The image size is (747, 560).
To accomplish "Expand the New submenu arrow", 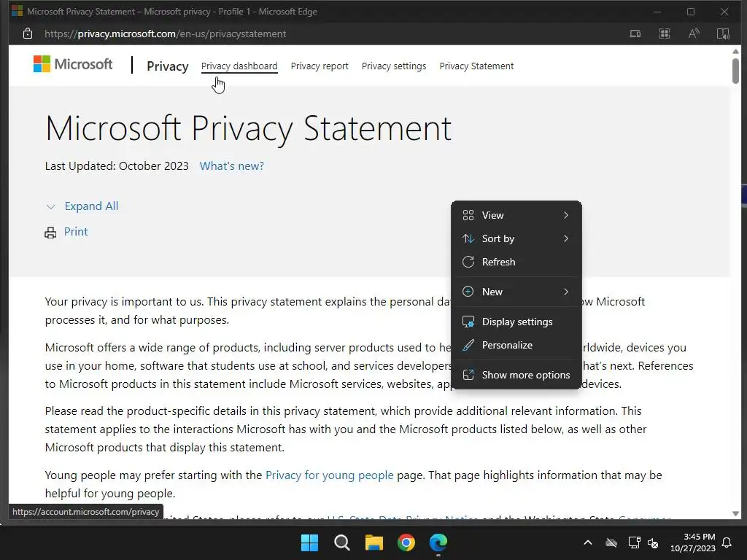I will [x=566, y=292].
